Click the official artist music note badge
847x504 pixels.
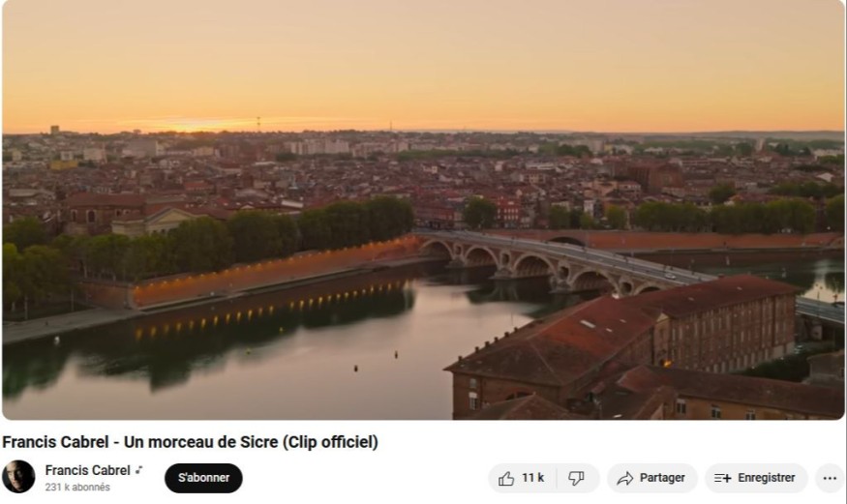tap(138, 470)
